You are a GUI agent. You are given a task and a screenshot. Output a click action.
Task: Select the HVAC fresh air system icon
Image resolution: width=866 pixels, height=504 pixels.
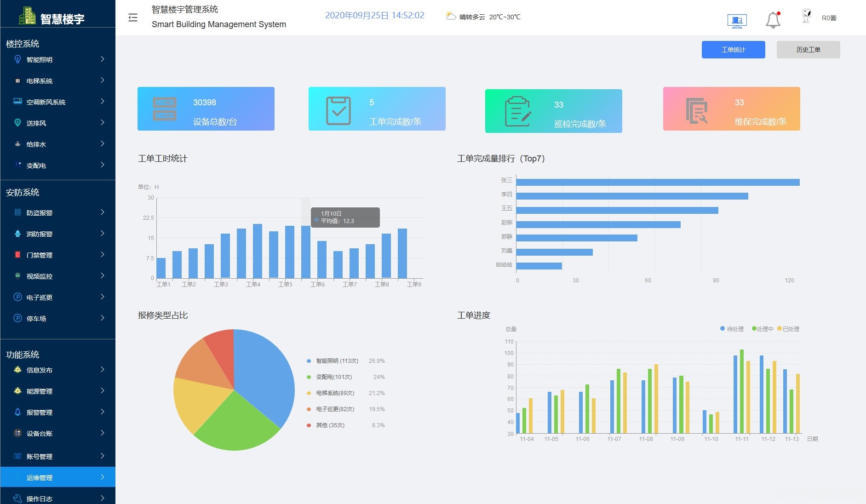pos(17,102)
